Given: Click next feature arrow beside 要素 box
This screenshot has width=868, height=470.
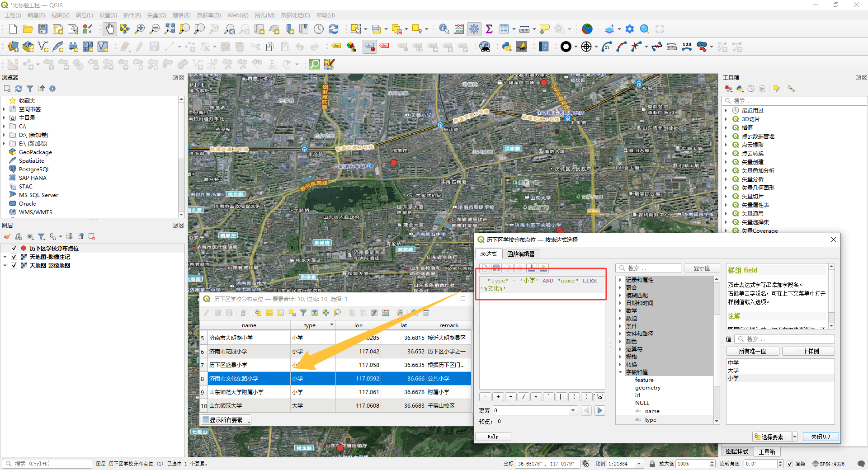Looking at the screenshot, I should [x=600, y=410].
